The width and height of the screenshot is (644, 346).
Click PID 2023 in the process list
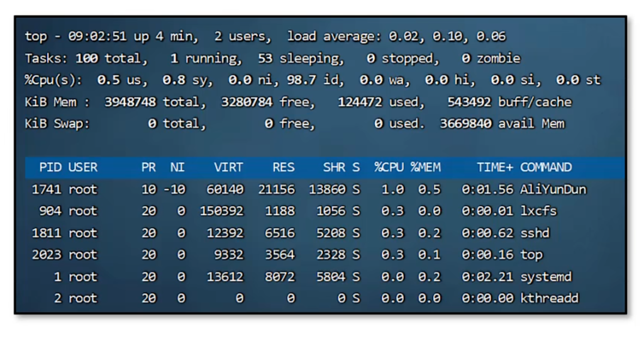pos(47,255)
